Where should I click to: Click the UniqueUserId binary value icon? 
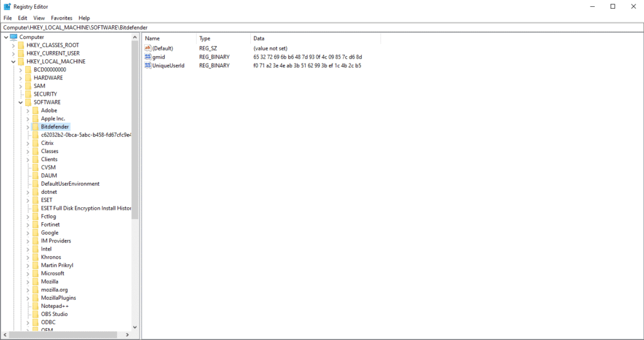pos(148,65)
